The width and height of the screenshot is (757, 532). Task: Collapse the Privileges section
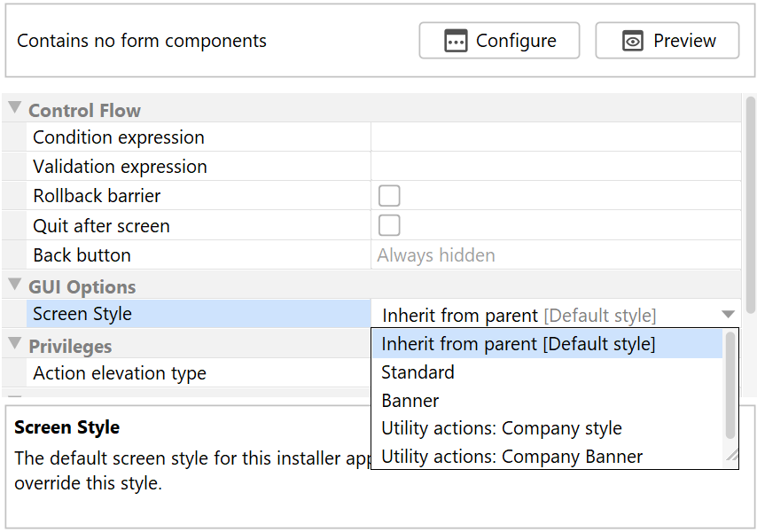pyautogui.click(x=15, y=345)
